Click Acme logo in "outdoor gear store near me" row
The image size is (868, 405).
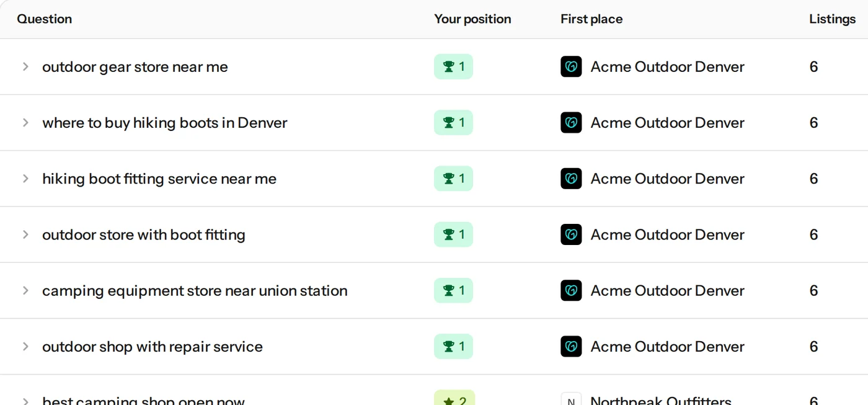click(x=571, y=66)
